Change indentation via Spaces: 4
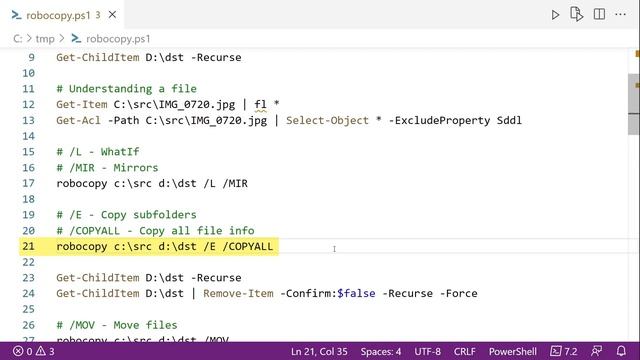Viewport: 640px width, 360px height. coord(380,351)
